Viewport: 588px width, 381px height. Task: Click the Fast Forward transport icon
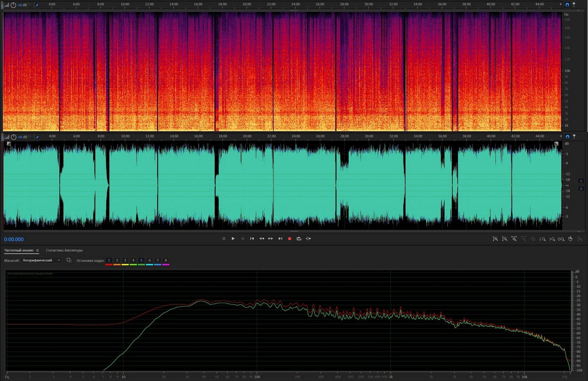click(271, 239)
